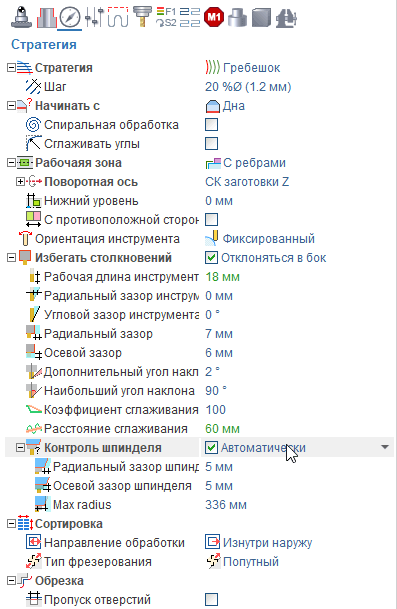Edit the Осевой зазор 6 мм value
The image size is (397, 609).
coord(219,353)
